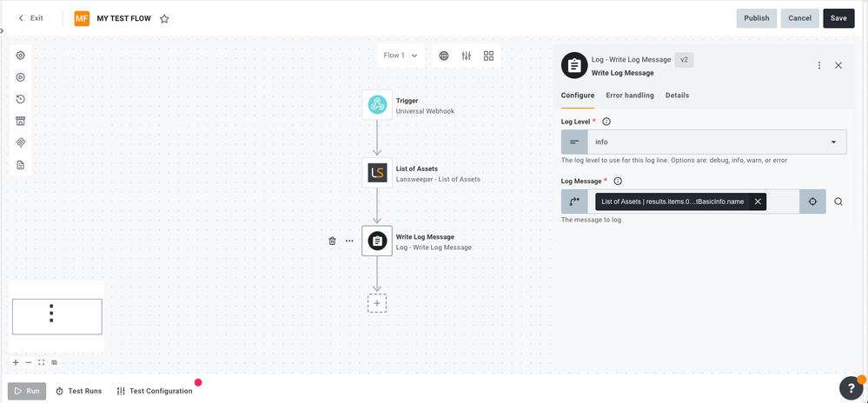Screen dimensions: 868x403
Task: Delete the Write Log Message step via trash icon
Action: tap(332, 241)
